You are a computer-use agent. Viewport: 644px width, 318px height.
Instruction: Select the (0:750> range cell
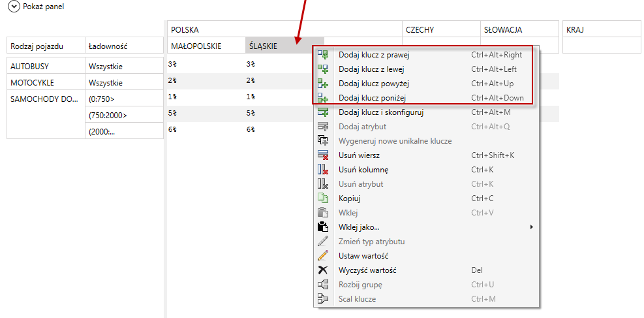click(125, 99)
